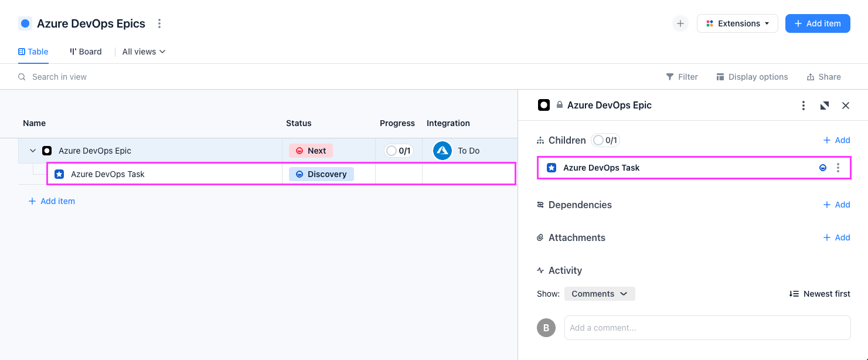Select Azure DevOps Epic name in table
The width and height of the screenshot is (868, 360).
tap(95, 151)
